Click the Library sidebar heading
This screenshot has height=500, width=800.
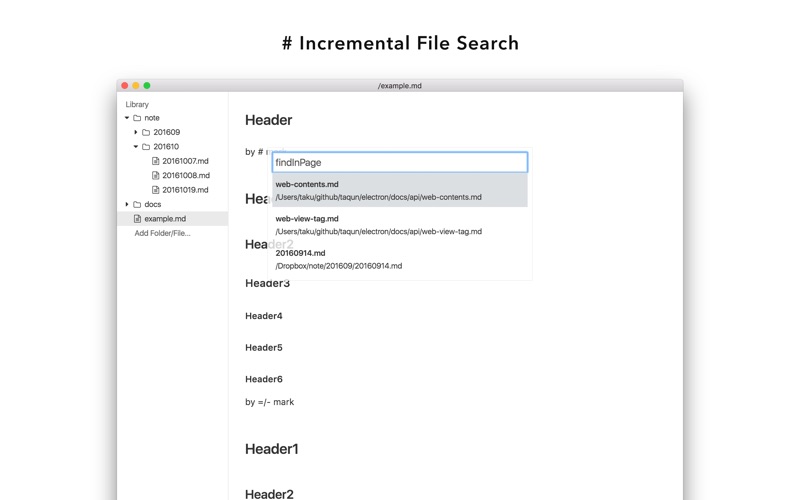coord(137,104)
